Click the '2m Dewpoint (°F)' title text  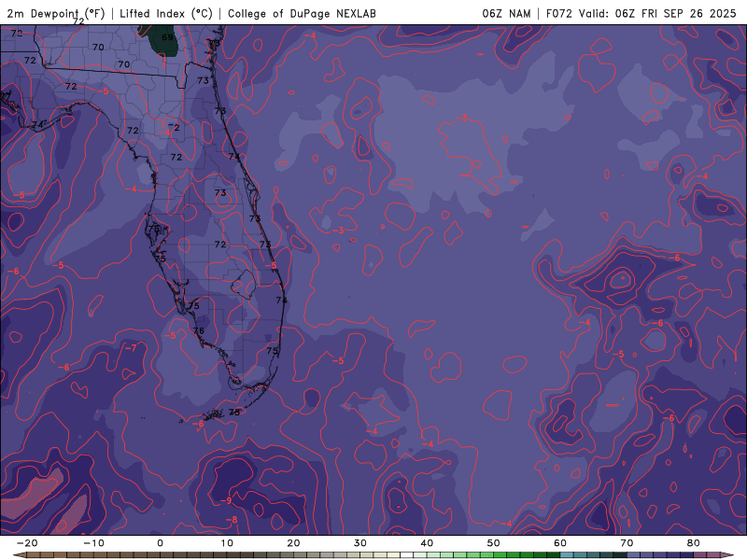(x=56, y=13)
